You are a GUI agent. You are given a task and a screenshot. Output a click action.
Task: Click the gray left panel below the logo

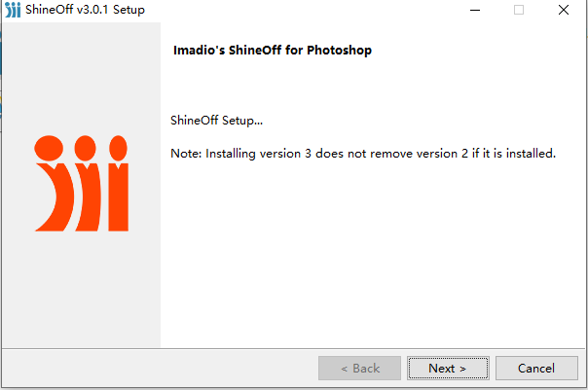coord(82,292)
